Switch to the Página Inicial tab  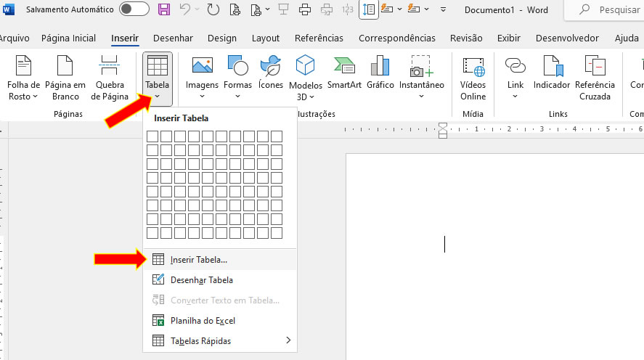click(68, 38)
